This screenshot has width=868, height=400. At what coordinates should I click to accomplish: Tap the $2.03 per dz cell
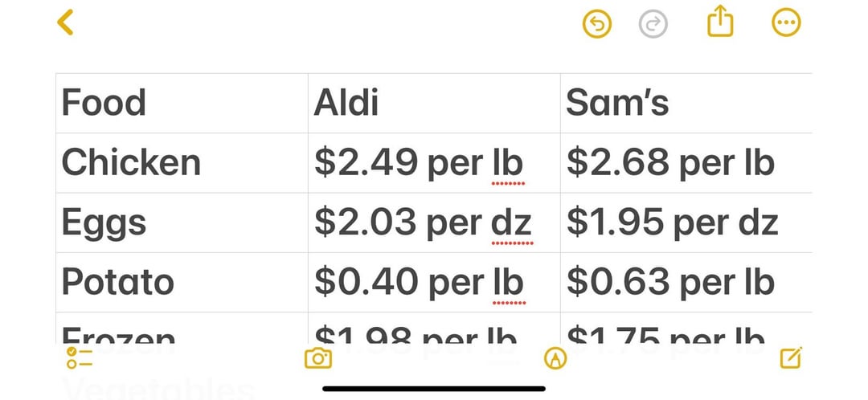[434, 223]
